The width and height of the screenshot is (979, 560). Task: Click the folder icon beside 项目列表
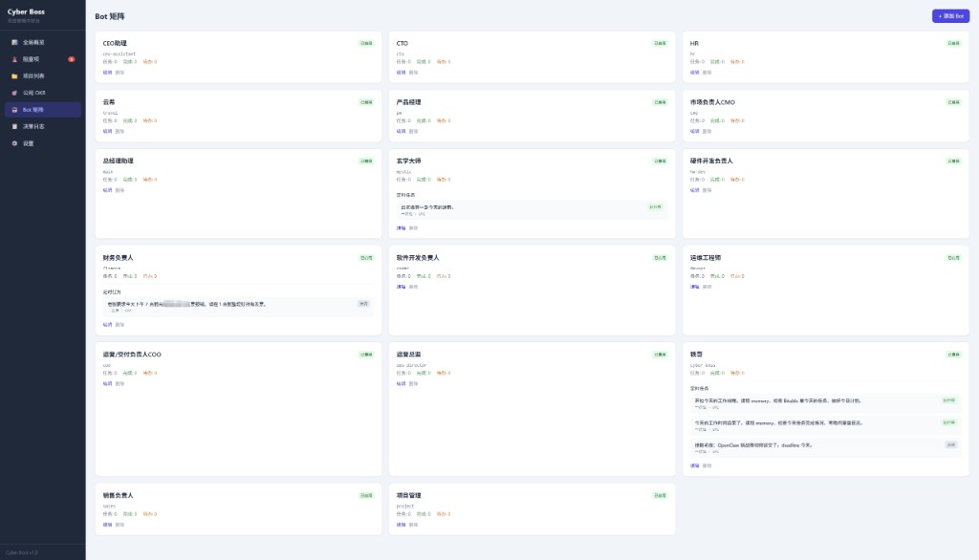click(x=14, y=76)
